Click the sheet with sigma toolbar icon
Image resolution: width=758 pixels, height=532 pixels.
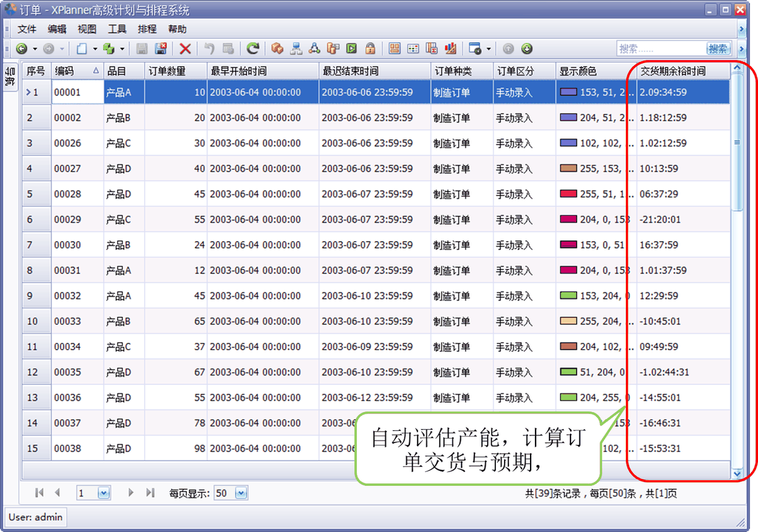[432, 49]
